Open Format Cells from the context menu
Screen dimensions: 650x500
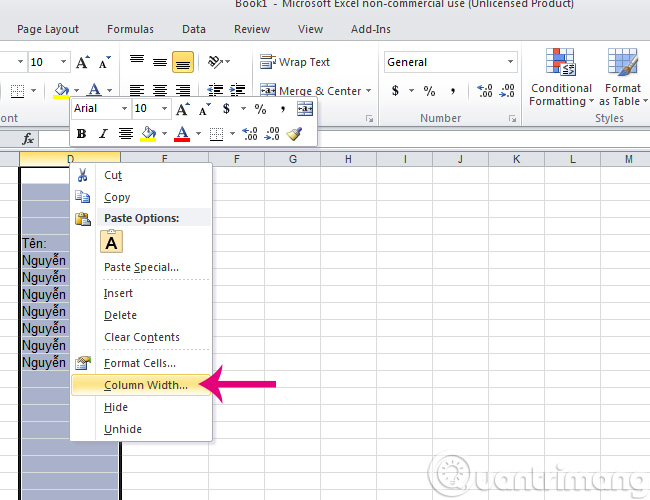click(141, 363)
